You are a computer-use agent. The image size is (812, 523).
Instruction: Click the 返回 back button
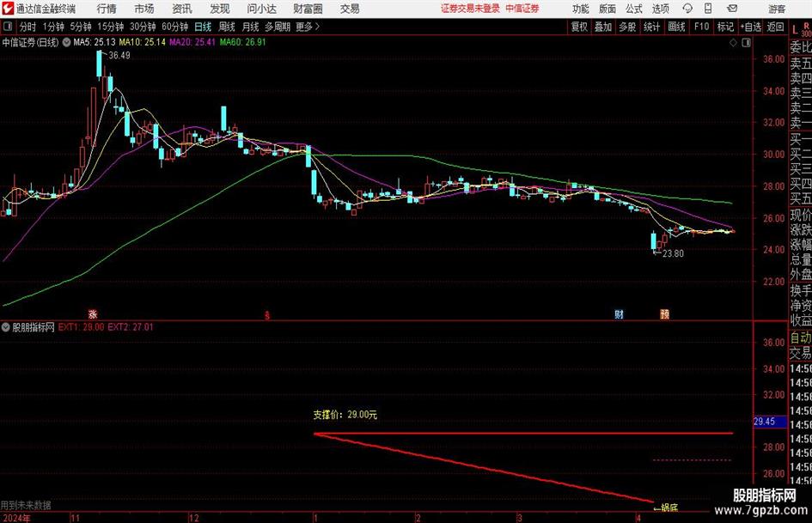click(775, 27)
